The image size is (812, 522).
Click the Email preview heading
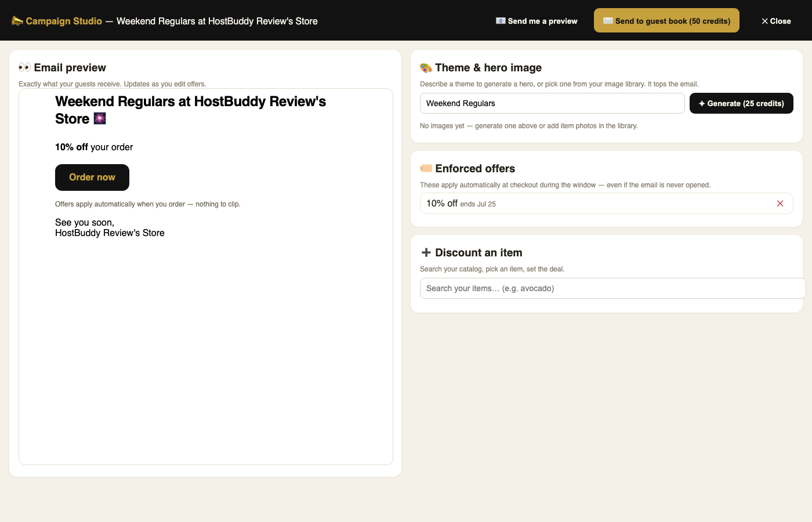[70, 68]
